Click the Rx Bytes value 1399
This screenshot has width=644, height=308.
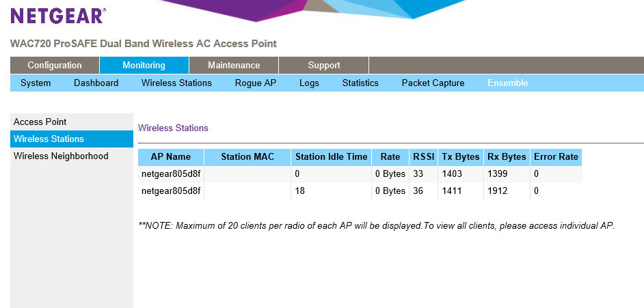tap(498, 174)
